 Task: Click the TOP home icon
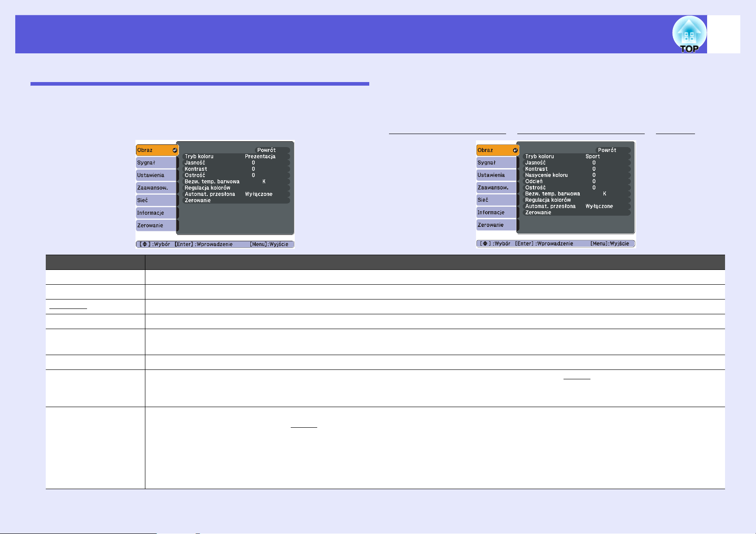(689, 35)
